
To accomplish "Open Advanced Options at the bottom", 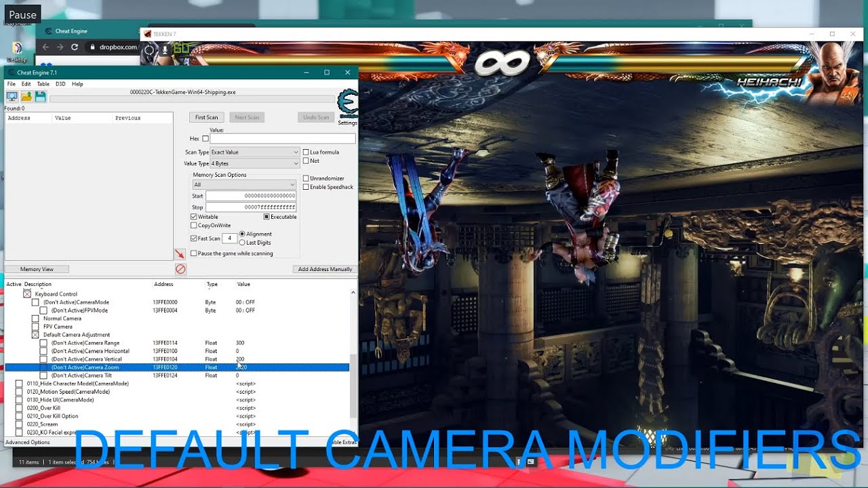I will coord(28,443).
